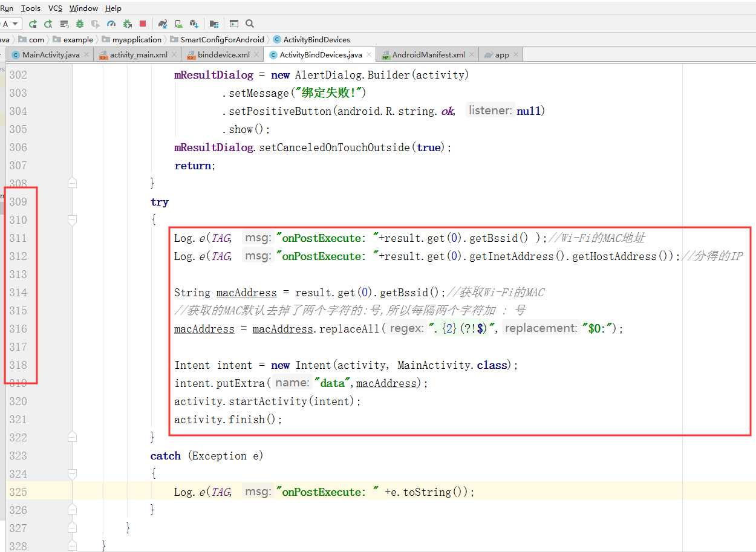Click the setMessage call on line 303
Viewport: 756px width, 552px height.
click(x=258, y=93)
